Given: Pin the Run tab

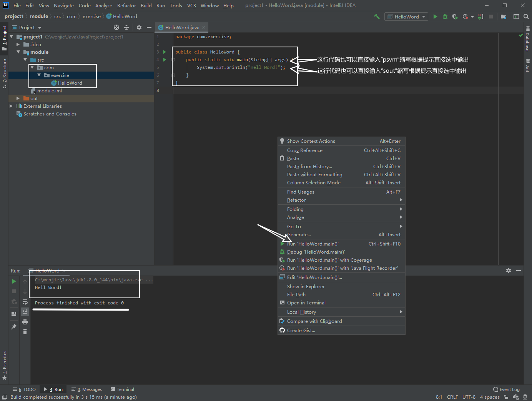Looking at the screenshot, I should click(14, 326).
